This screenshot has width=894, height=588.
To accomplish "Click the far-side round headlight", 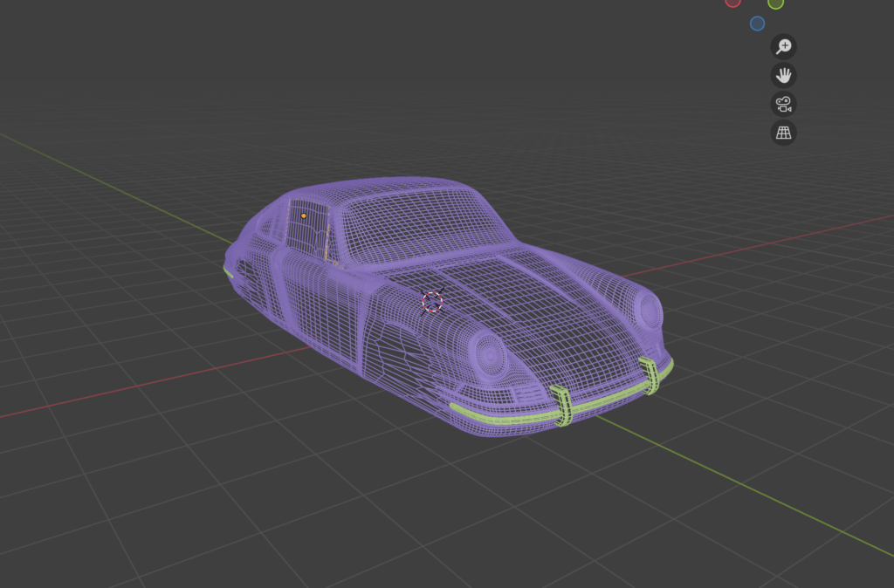I will [647, 307].
